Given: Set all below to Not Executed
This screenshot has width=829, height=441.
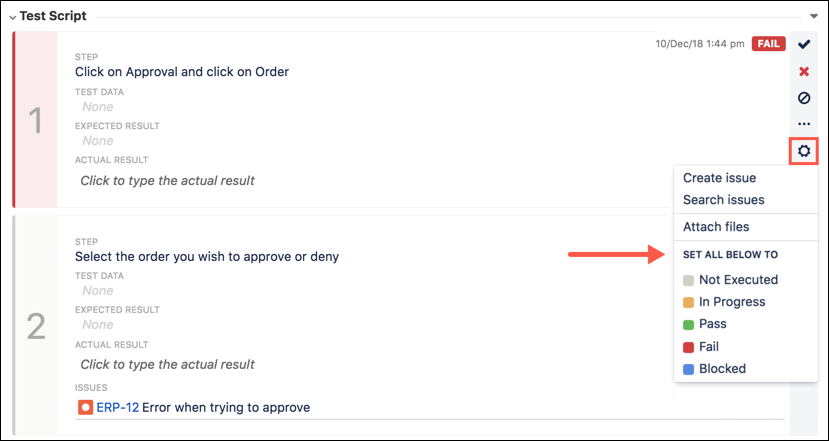Looking at the screenshot, I should pyautogui.click(x=738, y=280).
